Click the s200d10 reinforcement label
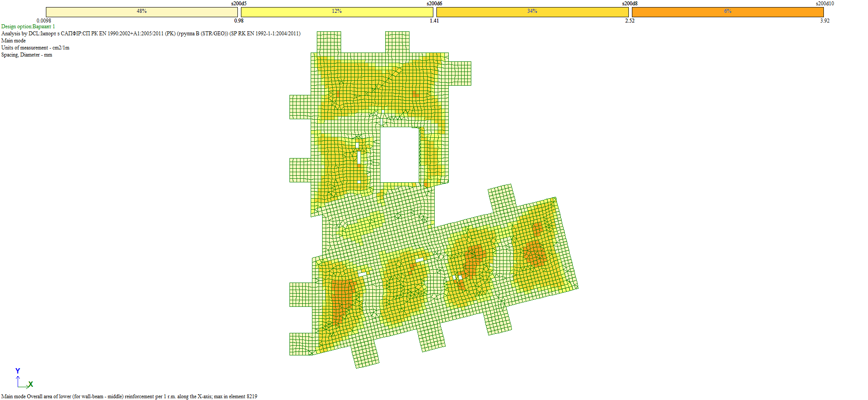The height and width of the screenshot is (400, 868). point(824,4)
